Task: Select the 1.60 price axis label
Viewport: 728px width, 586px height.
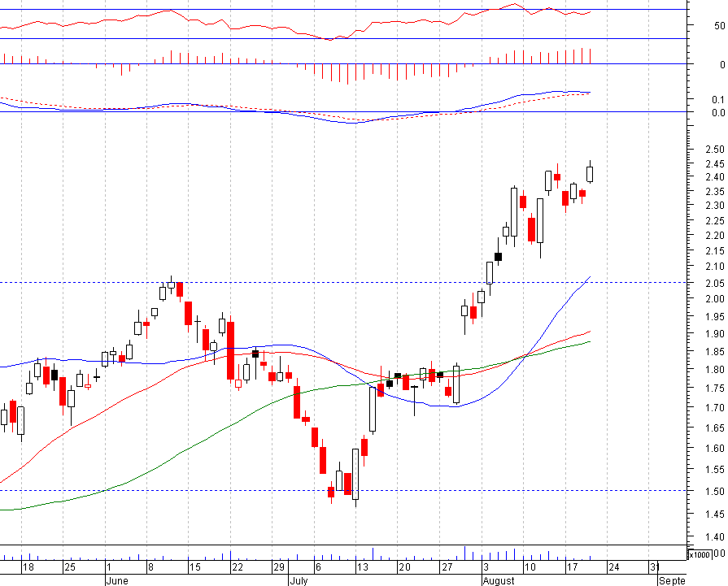Action: [x=714, y=448]
